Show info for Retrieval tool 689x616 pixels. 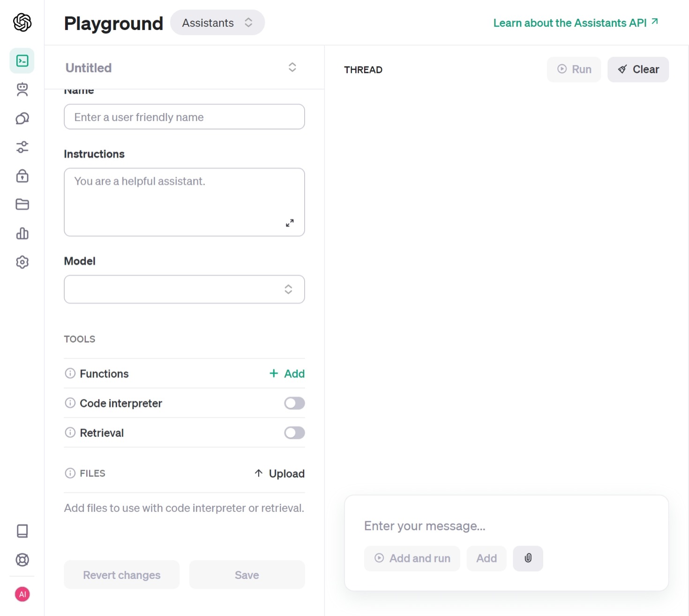click(70, 432)
